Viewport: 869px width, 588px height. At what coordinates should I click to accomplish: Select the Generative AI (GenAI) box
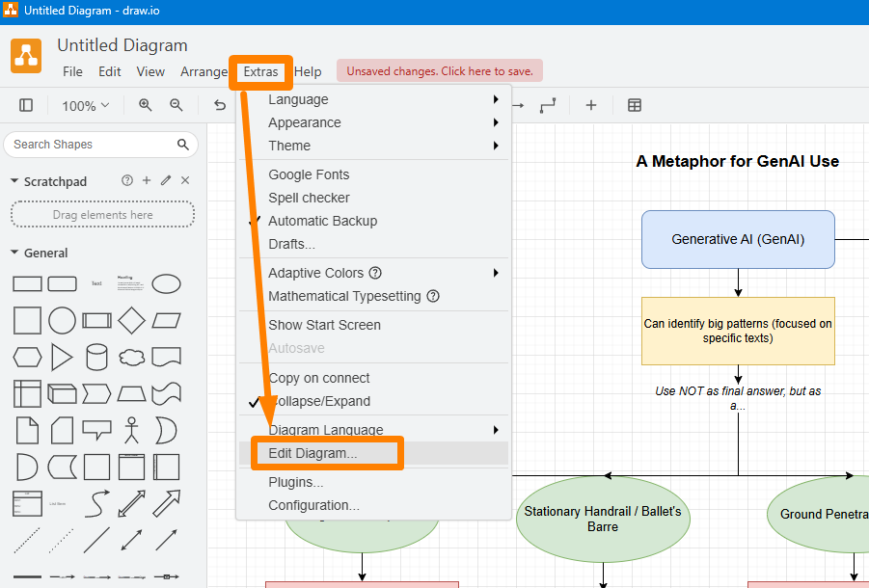(738, 239)
